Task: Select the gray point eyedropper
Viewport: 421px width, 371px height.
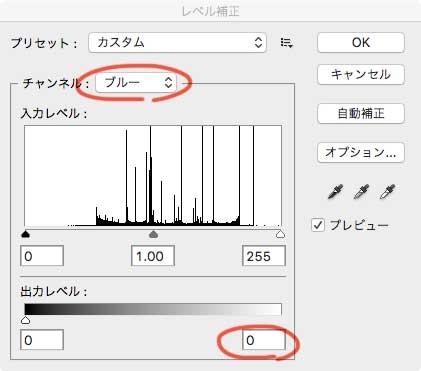Action: tap(361, 192)
